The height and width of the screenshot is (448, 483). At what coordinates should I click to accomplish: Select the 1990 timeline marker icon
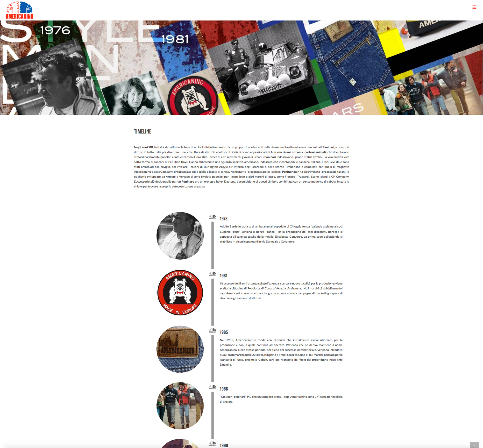pos(213,444)
